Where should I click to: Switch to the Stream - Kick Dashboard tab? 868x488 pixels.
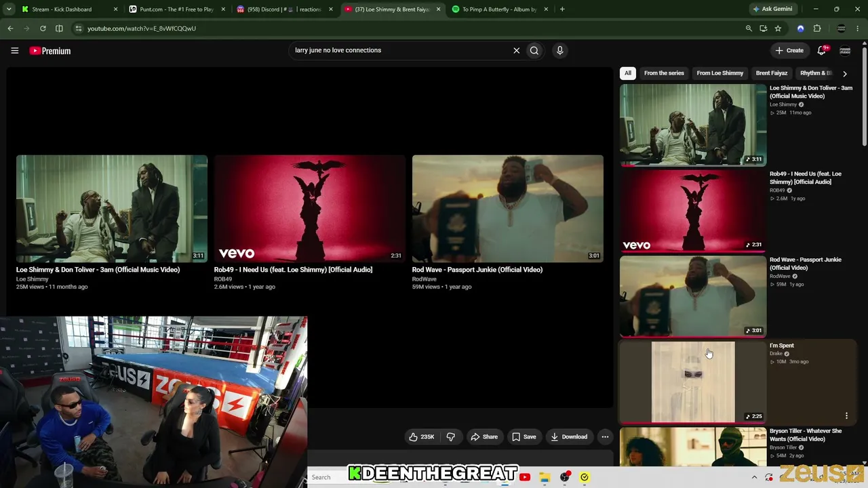62,9
